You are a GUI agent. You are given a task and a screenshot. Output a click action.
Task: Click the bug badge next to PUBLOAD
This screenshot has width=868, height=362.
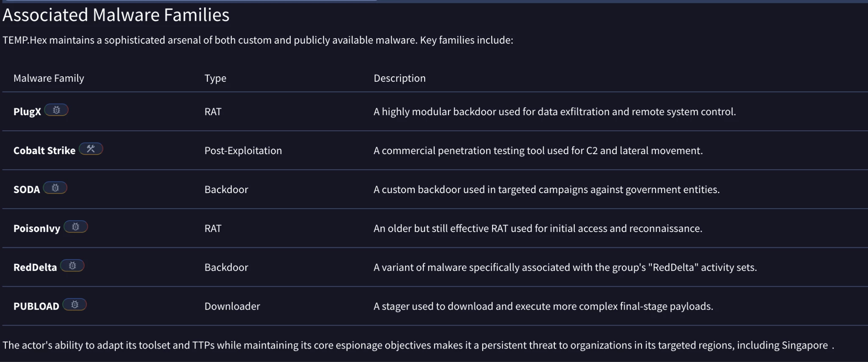75,305
